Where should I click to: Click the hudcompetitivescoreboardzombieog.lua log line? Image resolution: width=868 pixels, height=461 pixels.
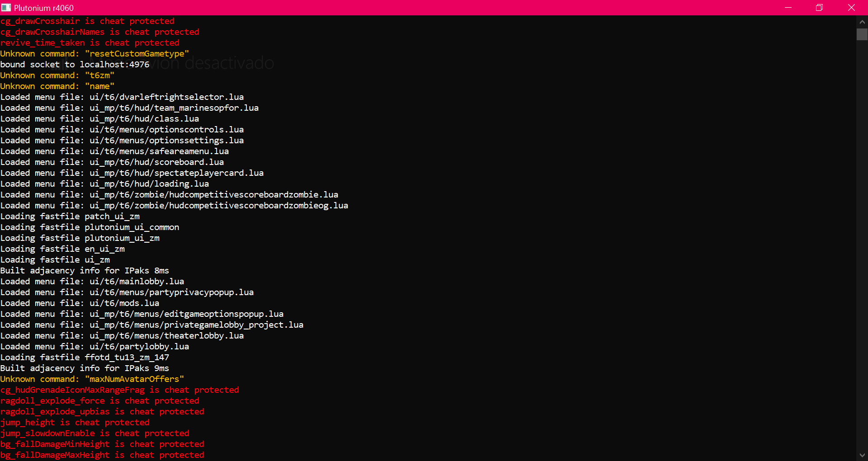pos(174,206)
